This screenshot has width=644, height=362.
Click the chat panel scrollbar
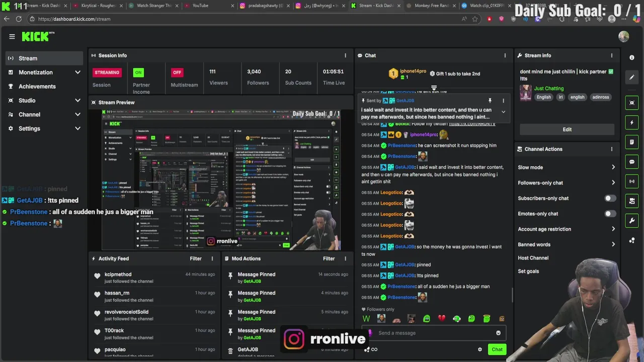pyautogui.click(x=512, y=296)
